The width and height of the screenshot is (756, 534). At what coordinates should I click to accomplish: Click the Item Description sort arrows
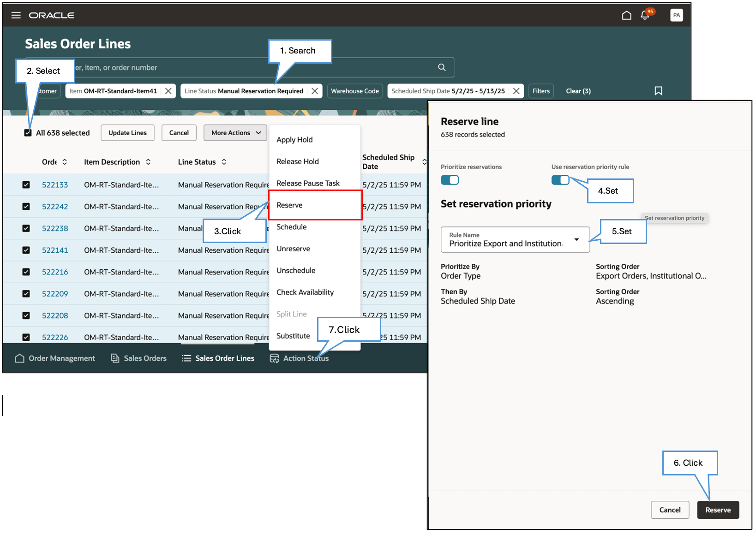coord(148,162)
